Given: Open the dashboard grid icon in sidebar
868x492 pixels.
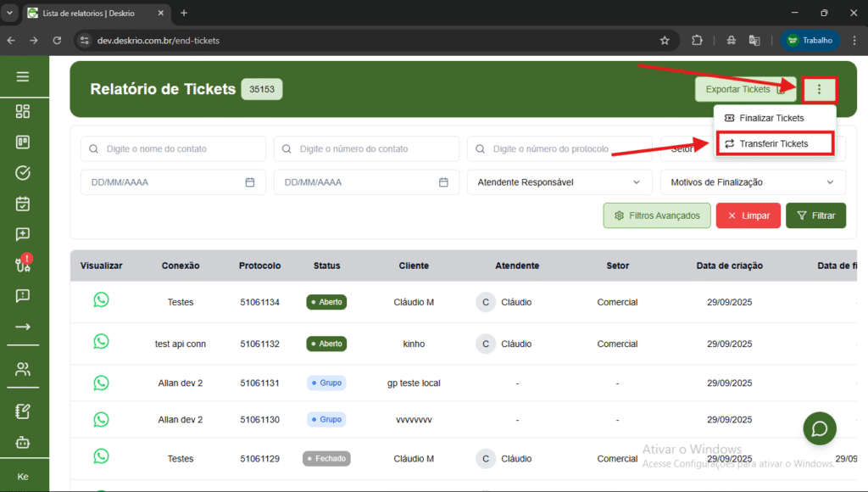Looking at the screenshot, I should (x=23, y=111).
